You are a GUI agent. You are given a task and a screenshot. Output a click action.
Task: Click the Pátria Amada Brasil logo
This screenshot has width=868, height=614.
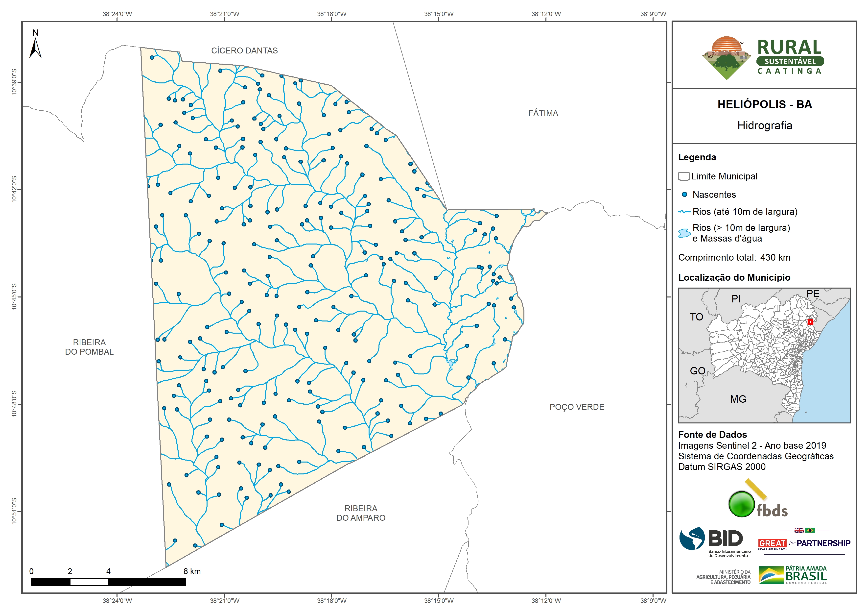click(793, 575)
